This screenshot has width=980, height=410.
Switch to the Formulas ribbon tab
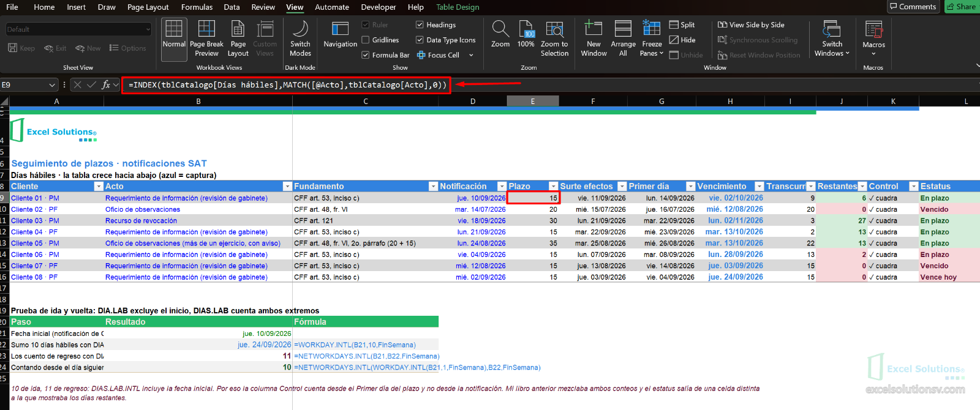coord(197,7)
